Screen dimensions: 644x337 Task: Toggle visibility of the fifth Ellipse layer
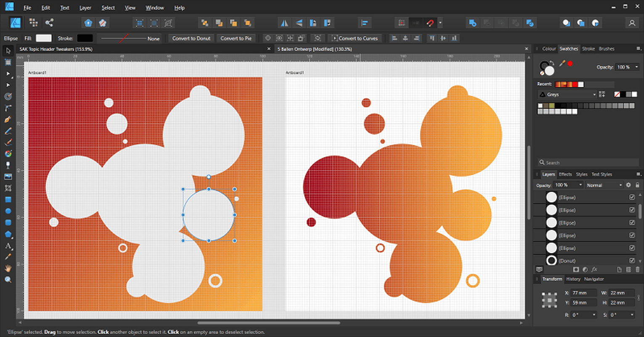tap(632, 248)
